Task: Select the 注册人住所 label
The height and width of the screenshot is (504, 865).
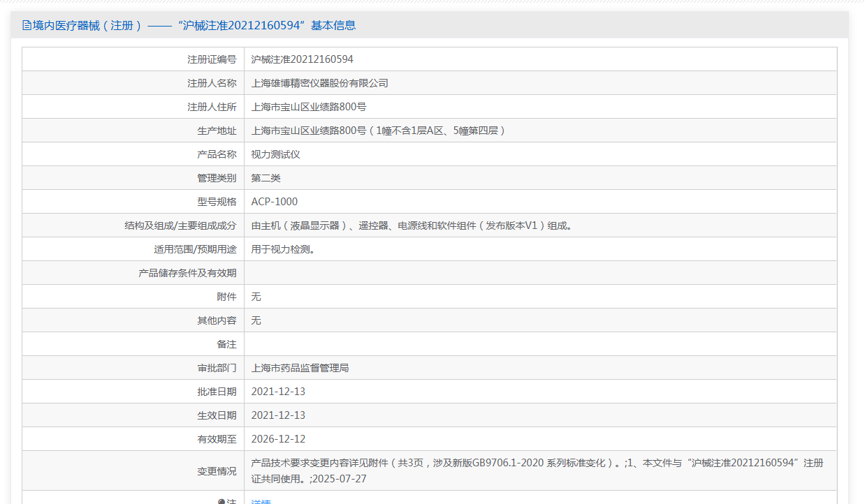Action: 212,107
